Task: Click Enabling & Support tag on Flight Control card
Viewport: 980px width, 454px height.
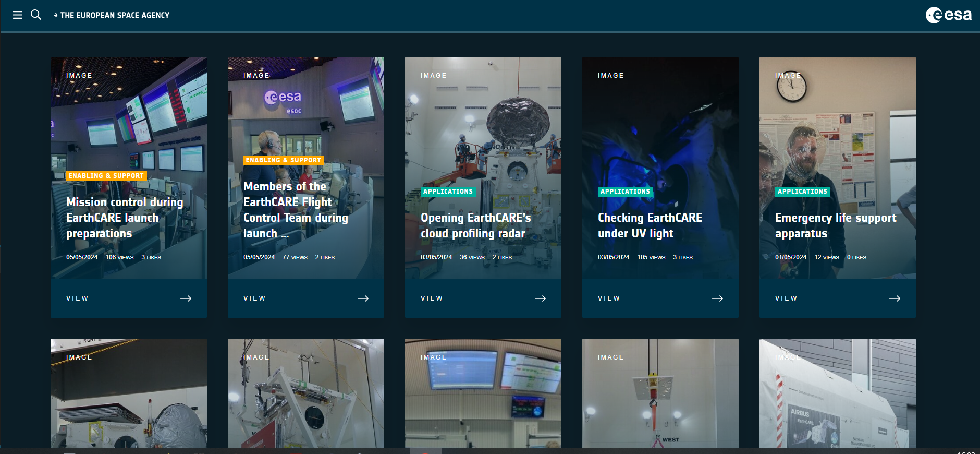Action: click(284, 160)
